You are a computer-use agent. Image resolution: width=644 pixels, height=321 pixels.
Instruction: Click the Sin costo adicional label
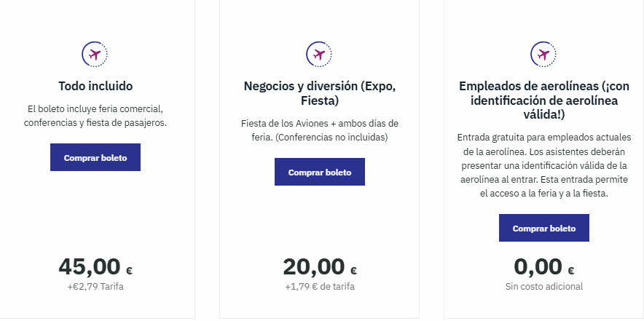543,287
